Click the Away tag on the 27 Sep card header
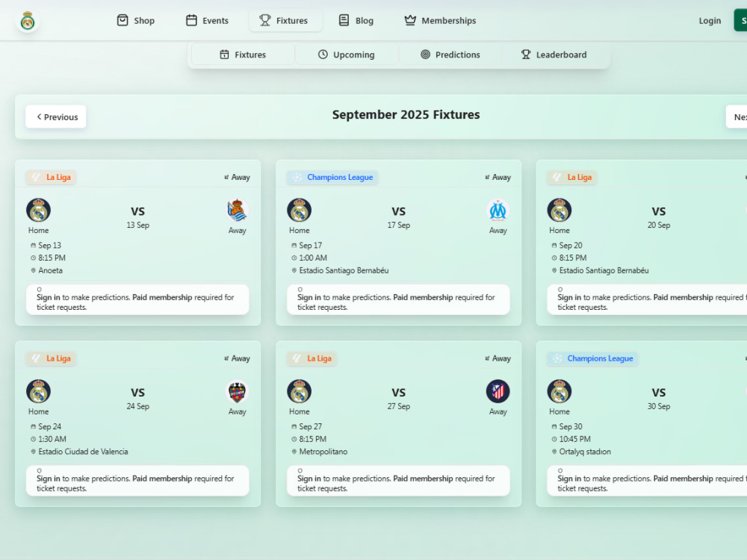747x560 pixels. (498, 358)
